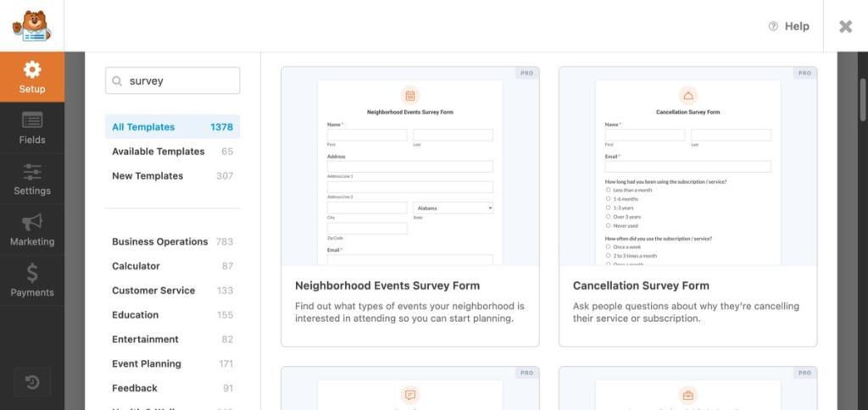Open the Alabama state dropdown
Screen dimensions: 868x410
(x=453, y=208)
